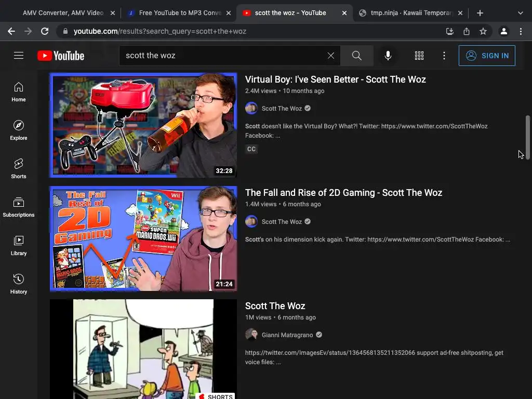Click the browser address bar URL
This screenshot has width=532, height=399.
160,31
